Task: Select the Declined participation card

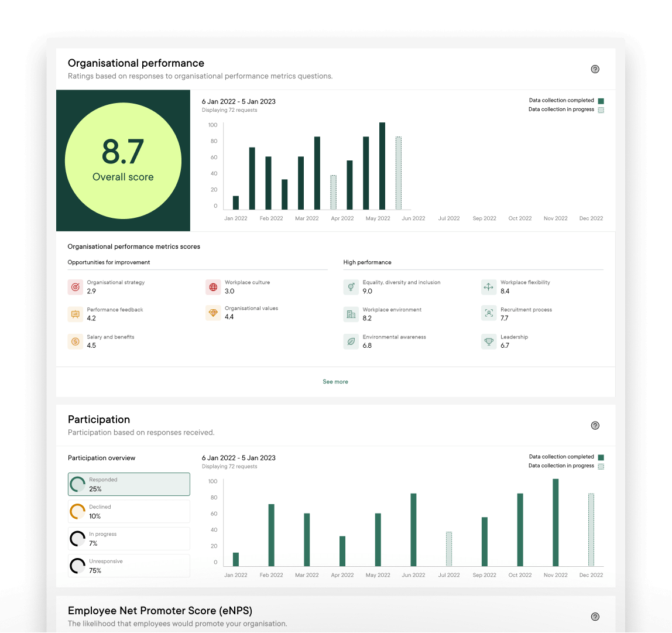Action: 129,511
